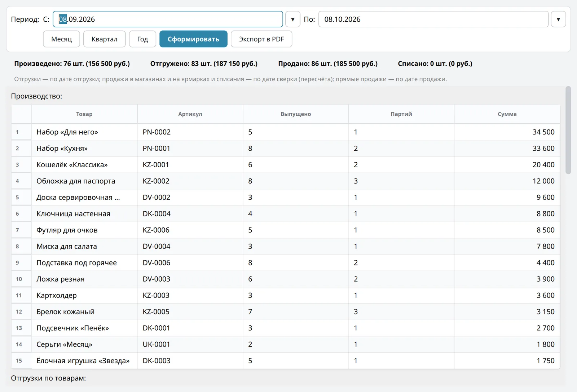Screen dimensions: 577x392
Task: Select the Ёлочная игрушка «Звезда» cell
Action: [84, 361]
